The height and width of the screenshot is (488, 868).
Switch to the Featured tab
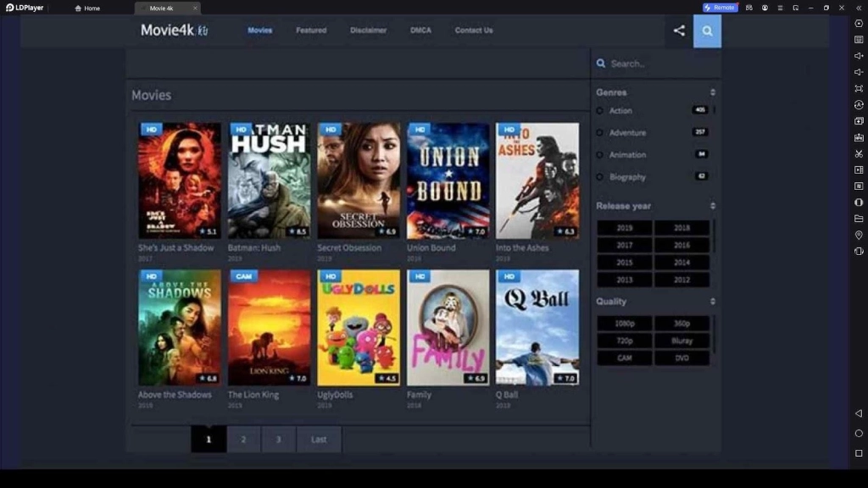[311, 30]
